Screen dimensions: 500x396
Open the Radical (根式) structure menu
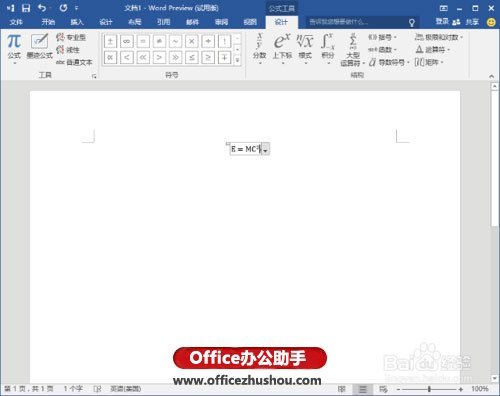[x=305, y=48]
